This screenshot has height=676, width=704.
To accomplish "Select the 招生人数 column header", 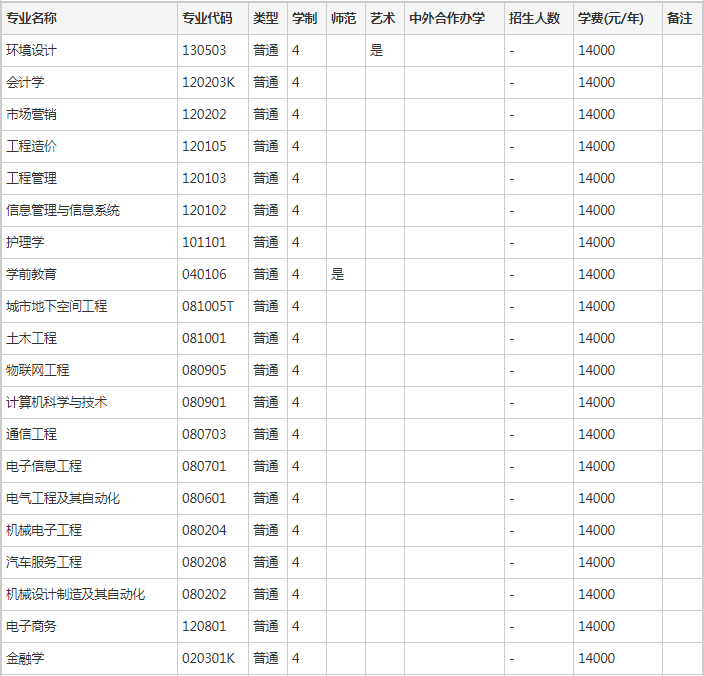I will 534,18.
